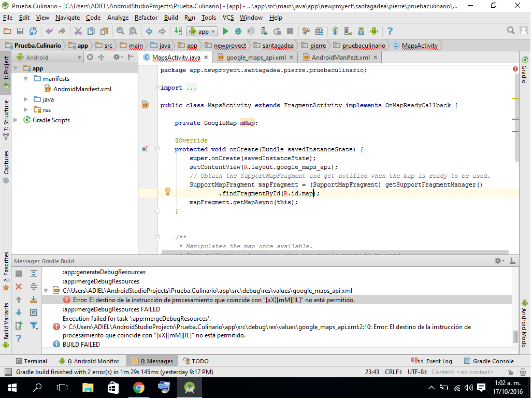Collapse the app module tree node
Screen dimensions: 532x398
click(x=15, y=68)
